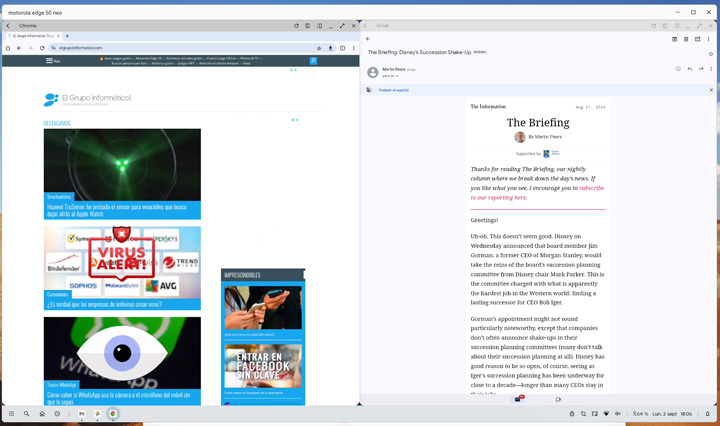Refresh the elgrupoinformatico.com page
The image size is (720, 426).
pos(42,48)
